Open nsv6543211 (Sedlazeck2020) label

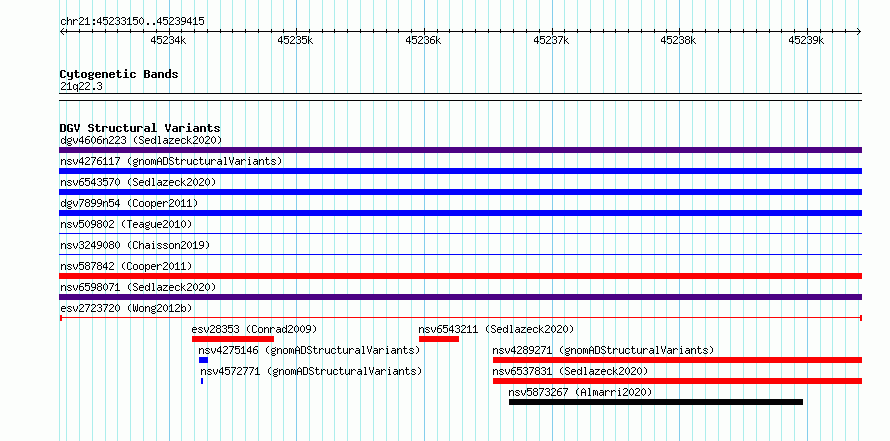click(497, 329)
